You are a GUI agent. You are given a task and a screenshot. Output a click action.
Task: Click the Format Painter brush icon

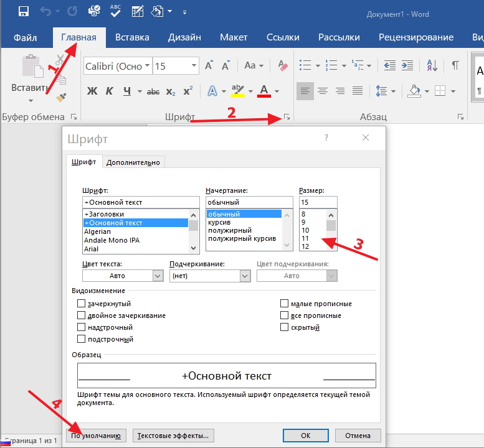[60, 97]
